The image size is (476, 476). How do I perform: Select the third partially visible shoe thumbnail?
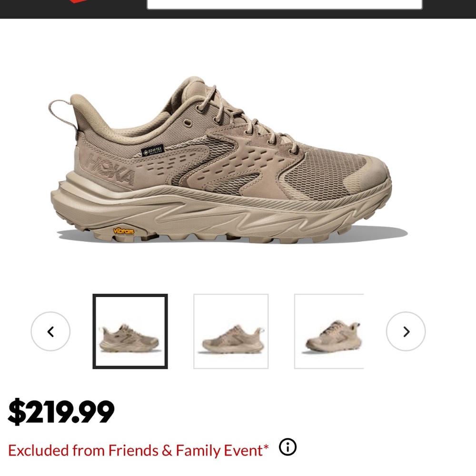click(329, 331)
